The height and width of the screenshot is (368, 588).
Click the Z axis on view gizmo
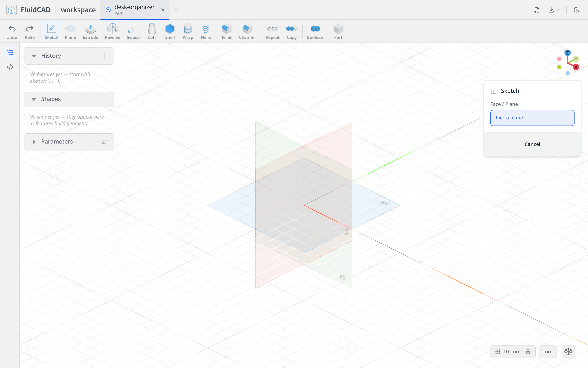(567, 53)
